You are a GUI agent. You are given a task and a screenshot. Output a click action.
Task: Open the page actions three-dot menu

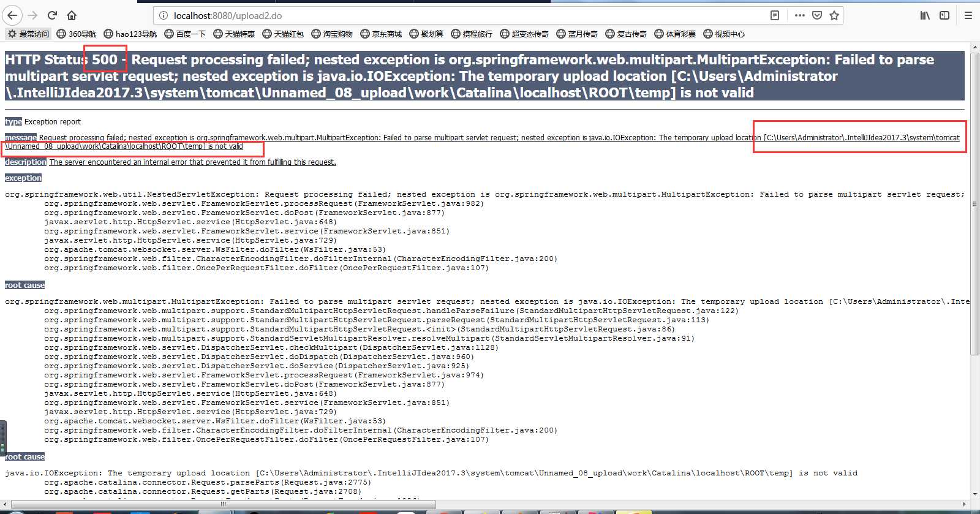pos(800,15)
